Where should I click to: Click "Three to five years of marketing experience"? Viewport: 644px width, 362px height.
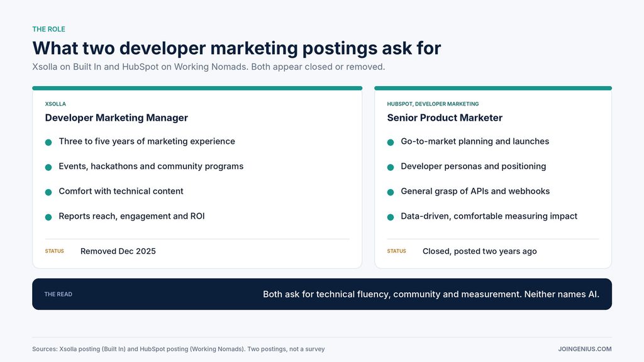[147, 141]
